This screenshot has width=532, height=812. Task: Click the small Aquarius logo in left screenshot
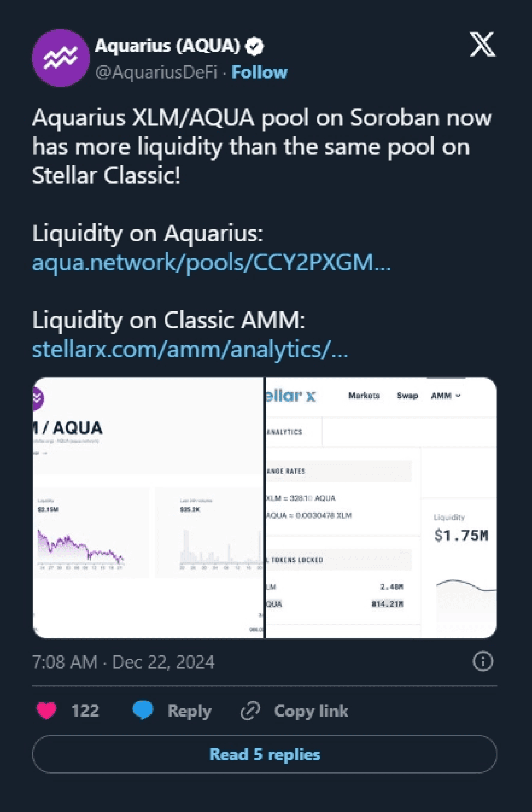[38, 398]
